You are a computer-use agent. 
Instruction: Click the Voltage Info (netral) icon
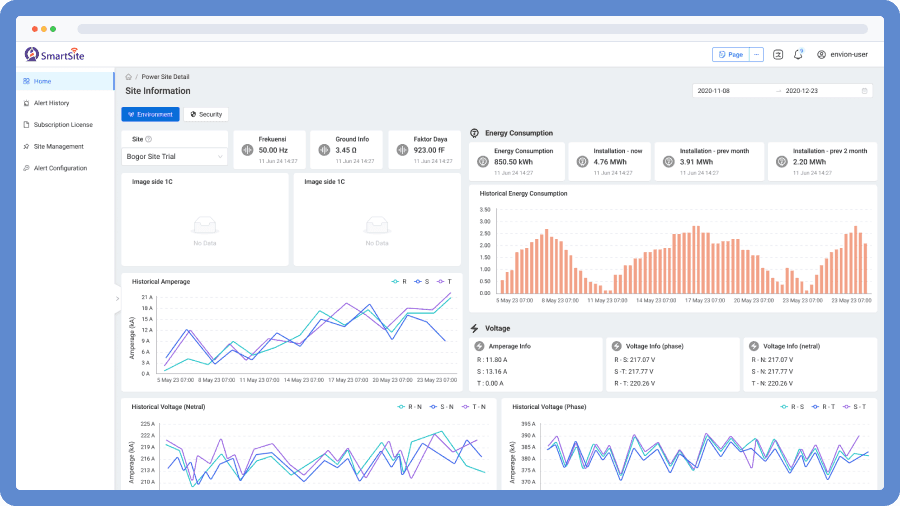pyautogui.click(x=754, y=346)
